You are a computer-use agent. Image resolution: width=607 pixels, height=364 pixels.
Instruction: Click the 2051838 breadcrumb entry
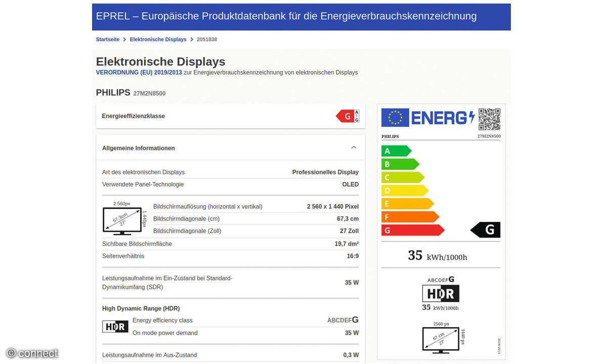tap(206, 39)
